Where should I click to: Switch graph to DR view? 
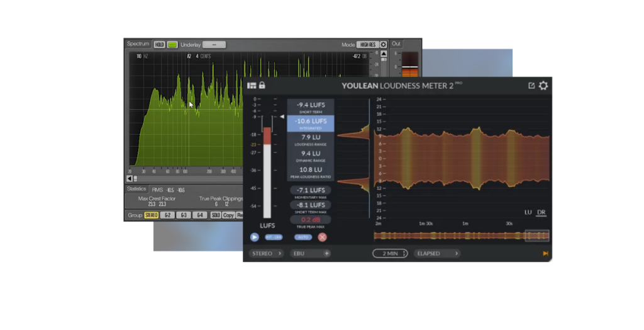pyautogui.click(x=541, y=212)
